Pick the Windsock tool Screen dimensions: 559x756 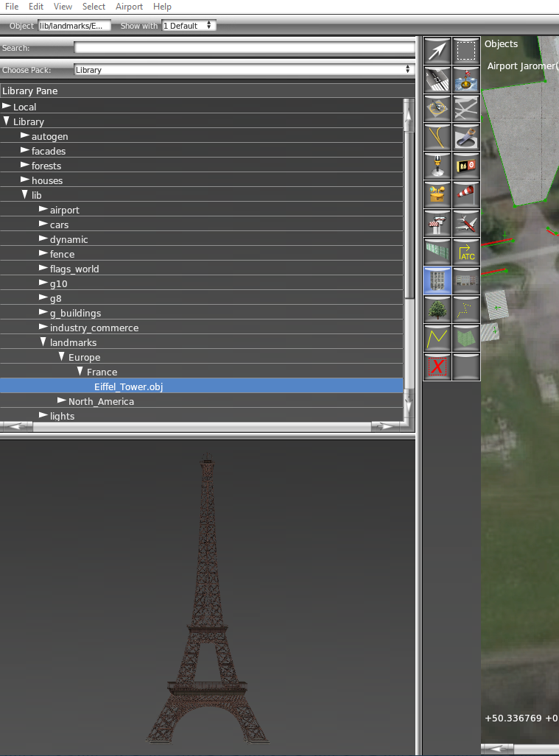point(466,194)
